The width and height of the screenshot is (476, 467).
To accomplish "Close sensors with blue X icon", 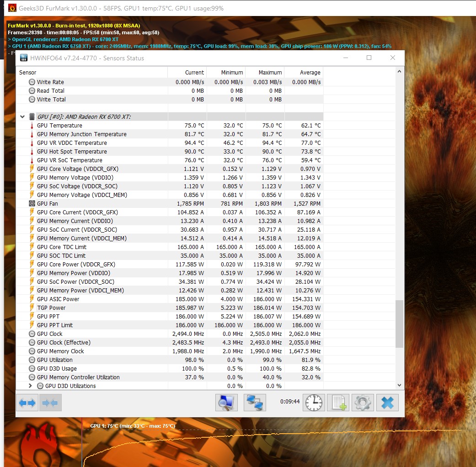I will pyautogui.click(x=387, y=403).
